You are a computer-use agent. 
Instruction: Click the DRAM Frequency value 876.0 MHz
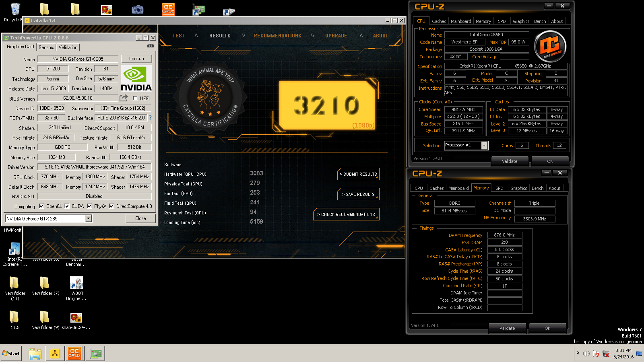(x=505, y=235)
